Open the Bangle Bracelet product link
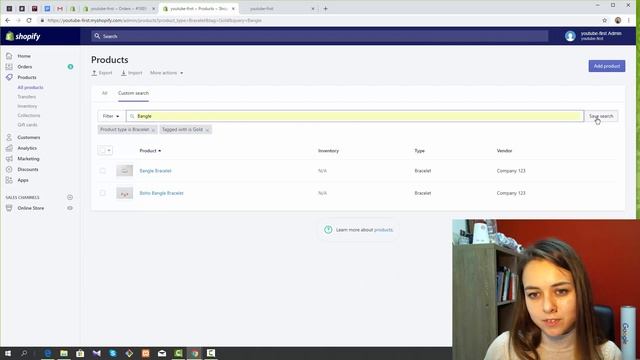 (x=155, y=171)
